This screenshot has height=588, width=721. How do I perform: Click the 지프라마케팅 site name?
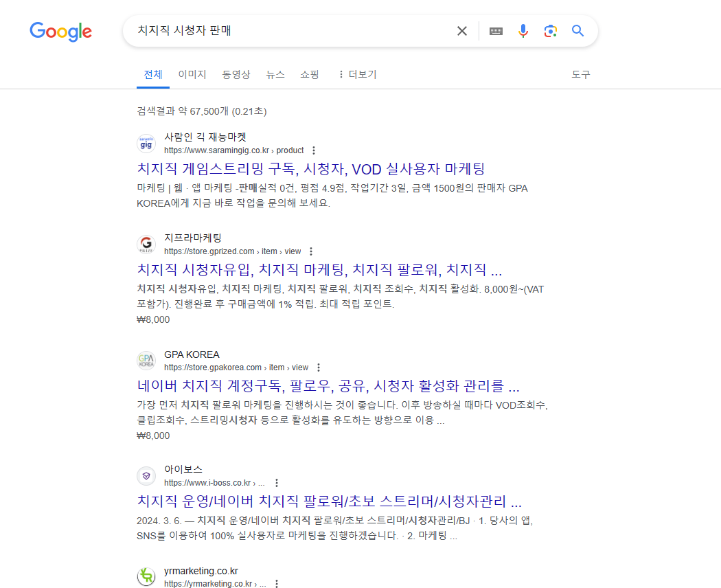(193, 238)
